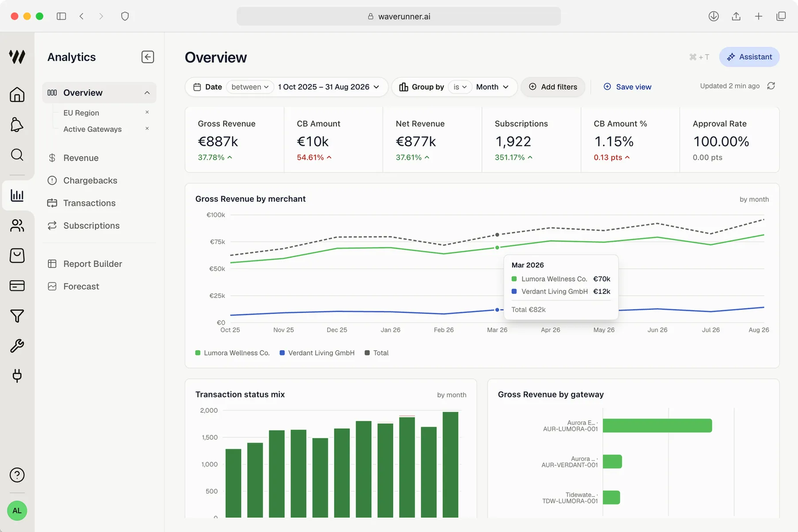Open the 'between' date operator dropdown
The width and height of the screenshot is (798, 532).
250,87
